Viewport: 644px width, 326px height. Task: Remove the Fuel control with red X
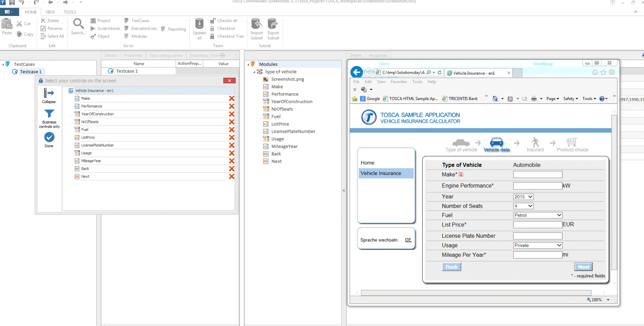click(x=232, y=130)
